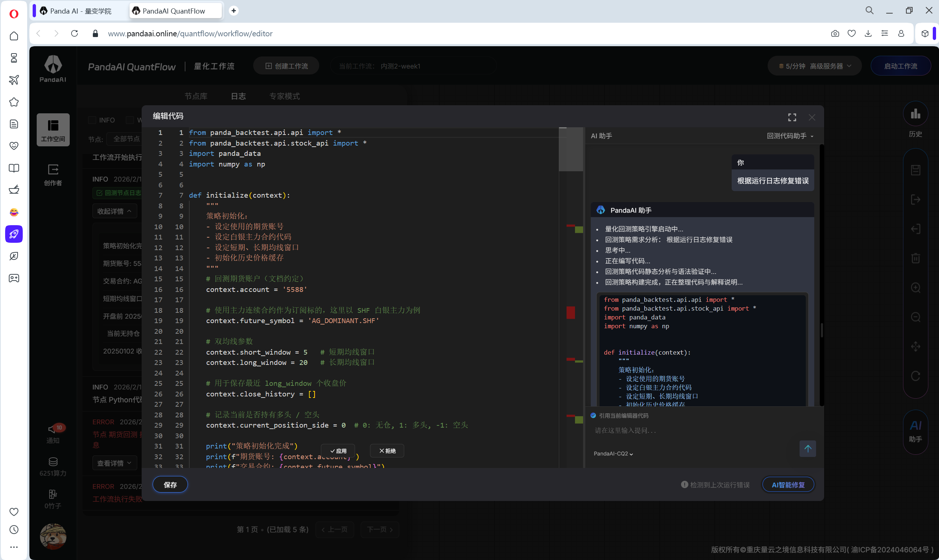Image resolution: width=939 pixels, height=560 pixels.
Task: Toggle fullscreen for code editor dialog
Action: 792,117
